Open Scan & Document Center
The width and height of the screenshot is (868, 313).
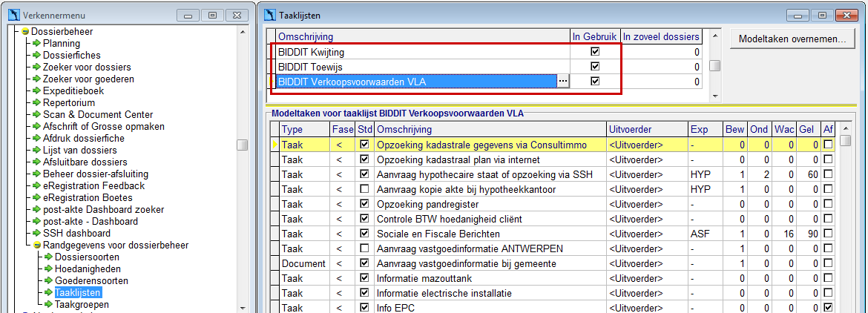(97, 114)
